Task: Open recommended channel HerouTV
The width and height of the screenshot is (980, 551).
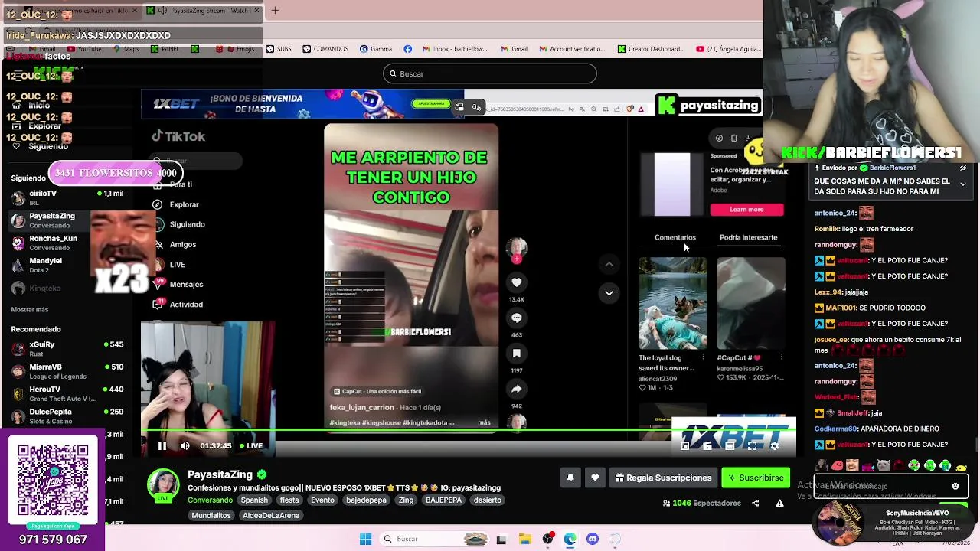Action: 67,393
